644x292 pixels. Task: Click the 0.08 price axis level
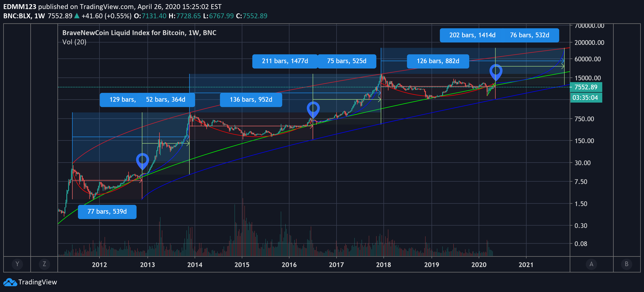pos(581,244)
